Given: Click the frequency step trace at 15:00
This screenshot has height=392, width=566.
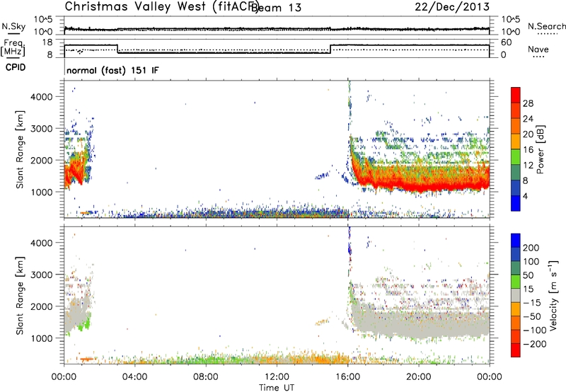Looking at the screenshot, I should coord(330,49).
